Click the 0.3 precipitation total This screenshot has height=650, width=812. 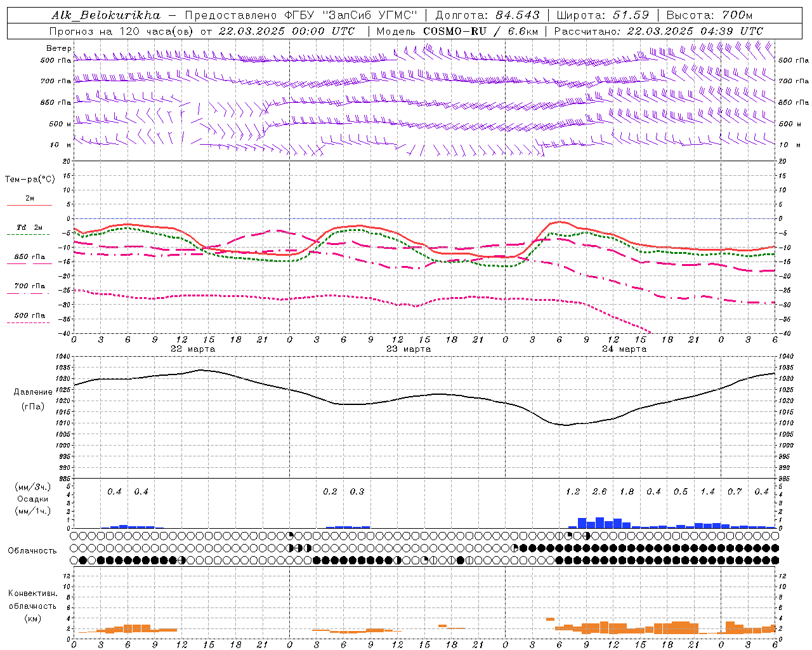coord(357,492)
